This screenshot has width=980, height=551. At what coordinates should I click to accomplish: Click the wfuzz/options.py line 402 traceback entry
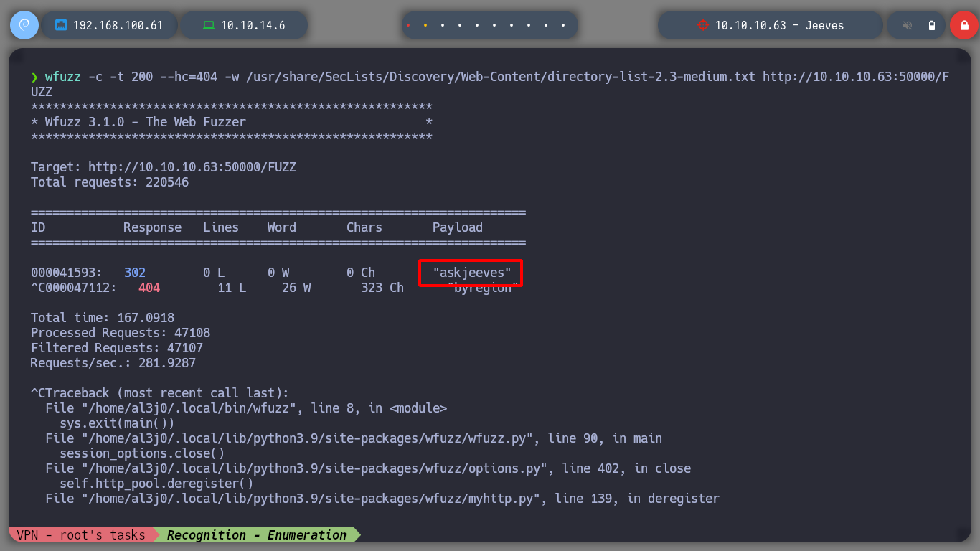368,468
